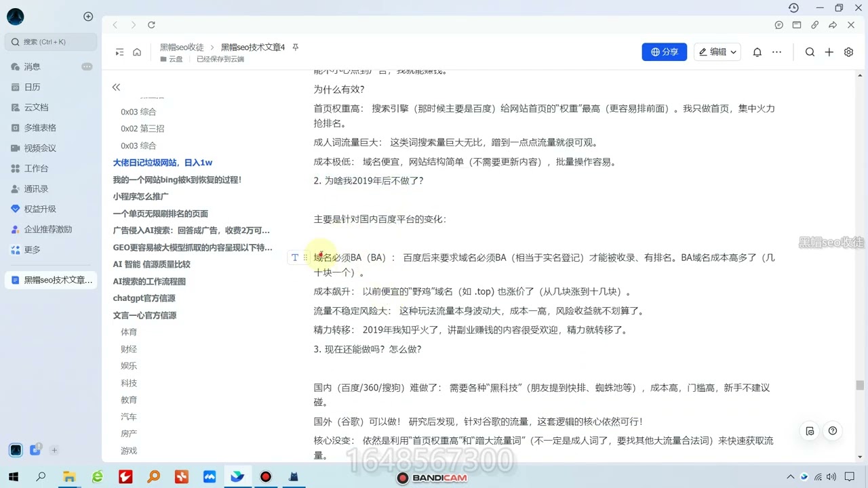Click the pin icon next to the document title
Image resolution: width=868 pixels, height=488 pixels.
click(295, 47)
